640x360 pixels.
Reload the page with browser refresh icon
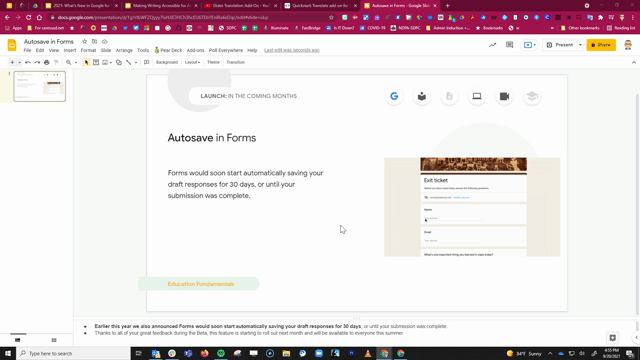coord(29,18)
